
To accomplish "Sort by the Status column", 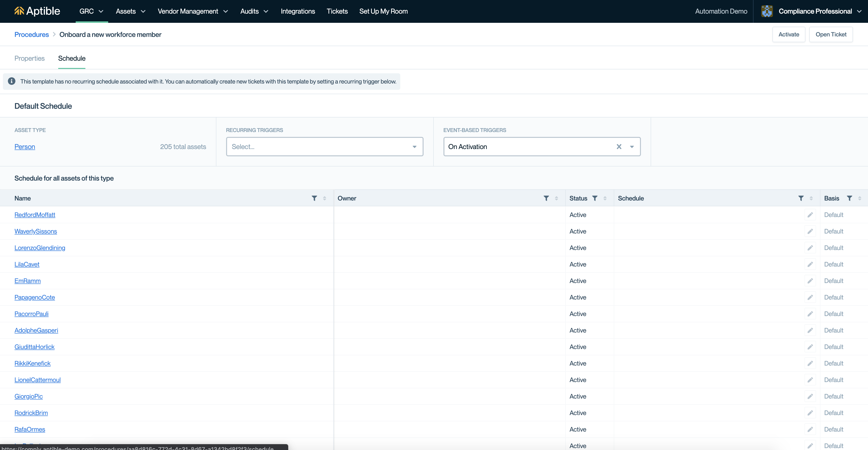I will pyautogui.click(x=605, y=198).
